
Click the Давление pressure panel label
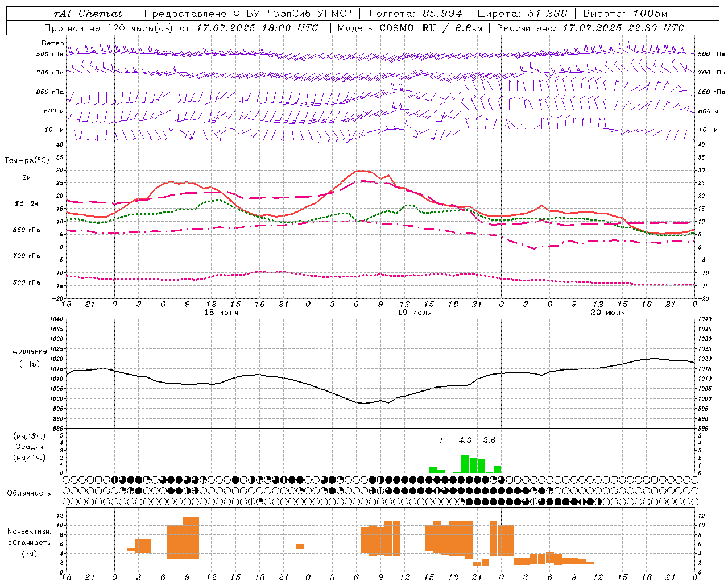pyautogui.click(x=30, y=351)
